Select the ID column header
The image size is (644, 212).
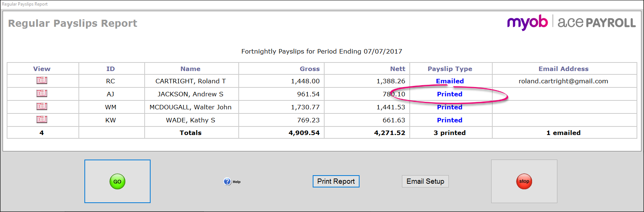(111, 69)
